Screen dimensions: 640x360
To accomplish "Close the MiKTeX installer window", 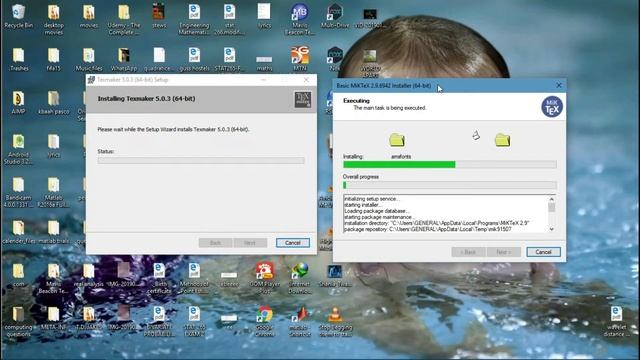I will click(559, 85).
